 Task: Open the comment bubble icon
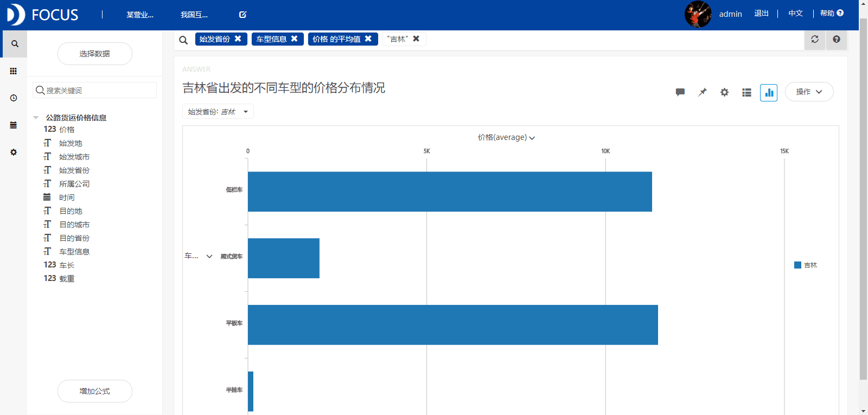tap(680, 92)
